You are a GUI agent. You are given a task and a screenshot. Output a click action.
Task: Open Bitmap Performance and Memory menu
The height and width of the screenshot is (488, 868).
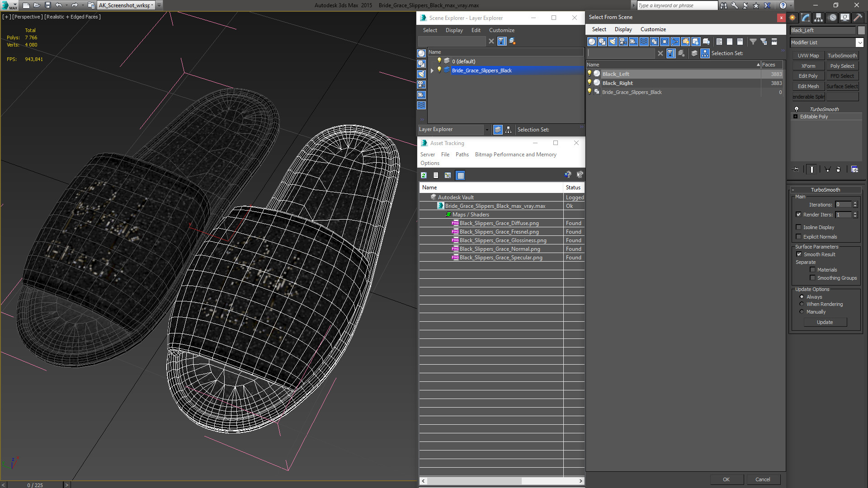pyautogui.click(x=515, y=155)
